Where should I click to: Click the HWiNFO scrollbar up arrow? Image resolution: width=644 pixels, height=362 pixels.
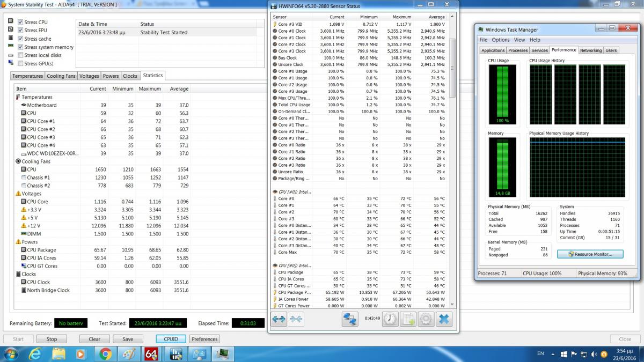tap(452, 17)
